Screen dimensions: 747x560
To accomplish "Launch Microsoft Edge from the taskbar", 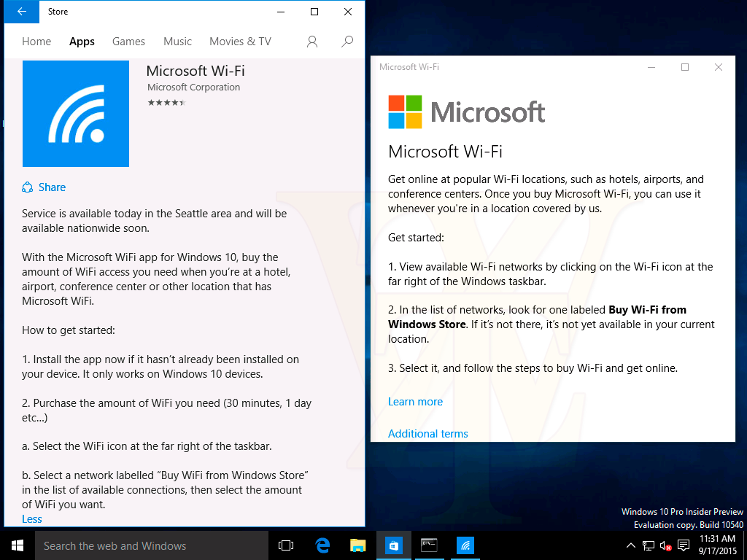I will click(x=322, y=545).
